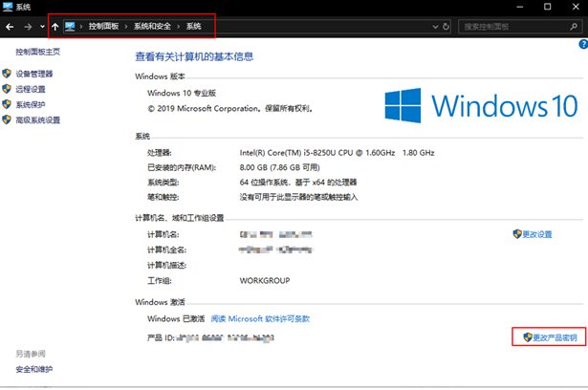Open 系统保护 sidebar link
588x390 pixels.
[31, 104]
